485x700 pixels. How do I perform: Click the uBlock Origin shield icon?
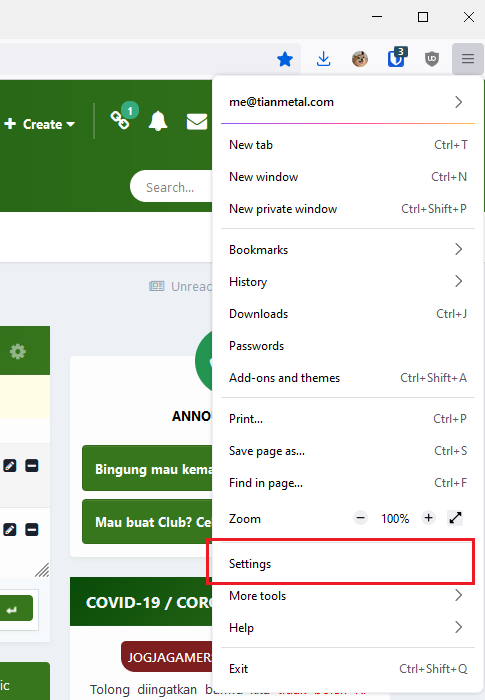point(431,58)
